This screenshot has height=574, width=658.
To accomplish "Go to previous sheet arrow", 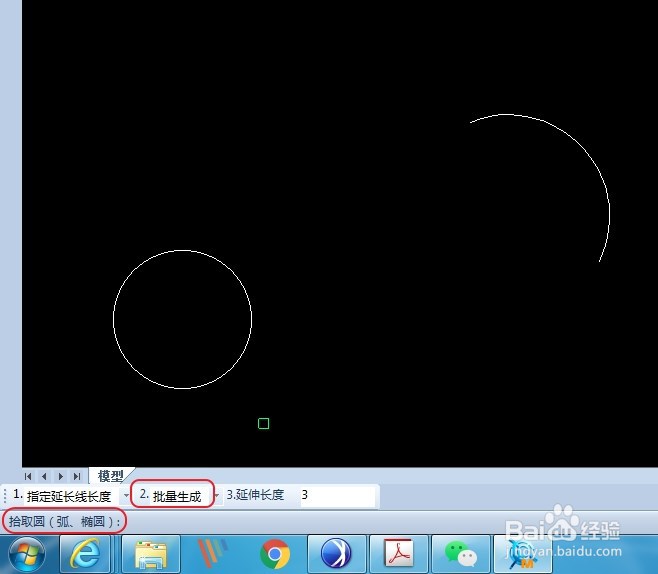I will point(44,476).
